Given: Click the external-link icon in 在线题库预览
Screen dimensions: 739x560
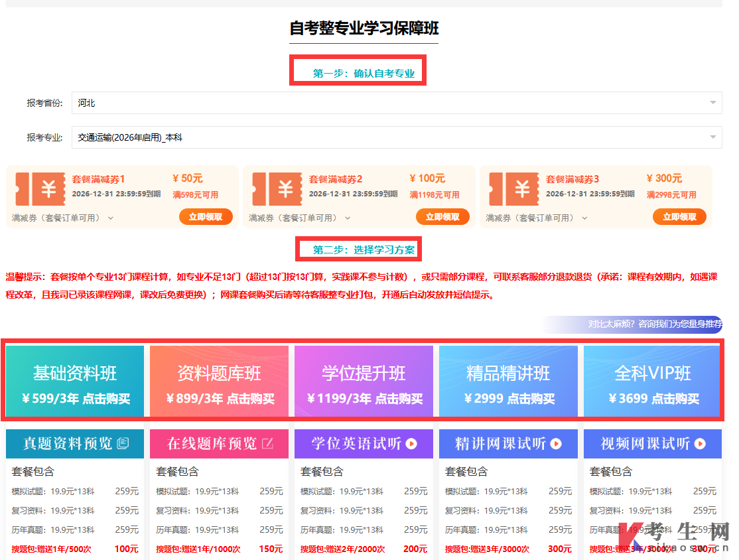Looking at the screenshot, I should click(x=267, y=444).
